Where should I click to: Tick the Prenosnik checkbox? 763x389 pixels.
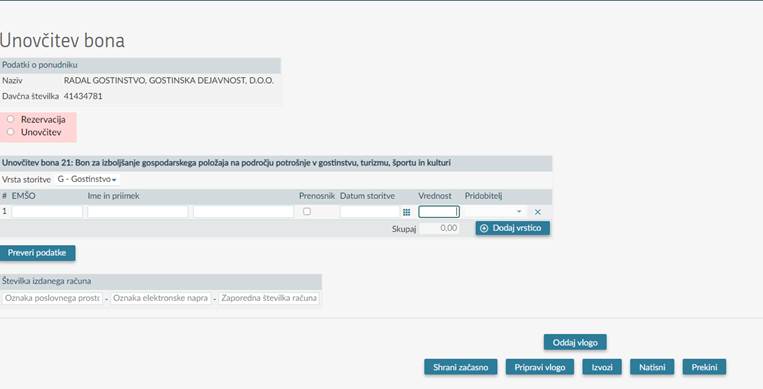pyautogui.click(x=307, y=211)
